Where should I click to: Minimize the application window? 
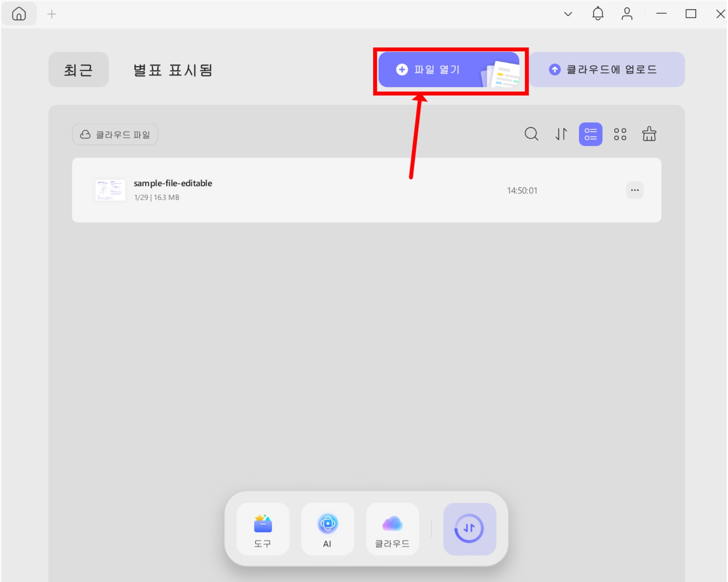(x=661, y=14)
